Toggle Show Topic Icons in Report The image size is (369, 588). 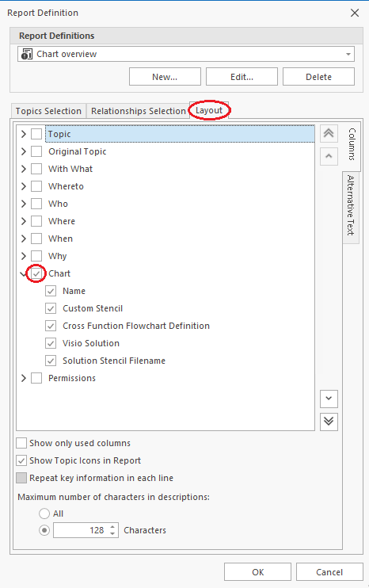coord(21,460)
